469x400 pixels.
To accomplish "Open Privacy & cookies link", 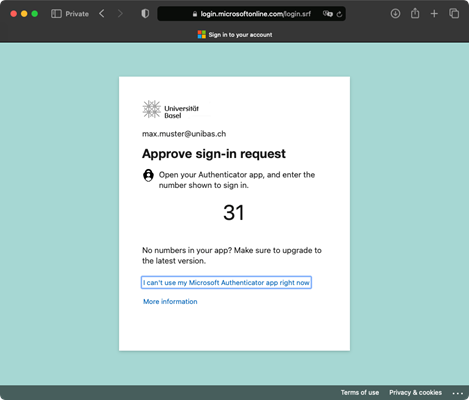I will coord(415,393).
